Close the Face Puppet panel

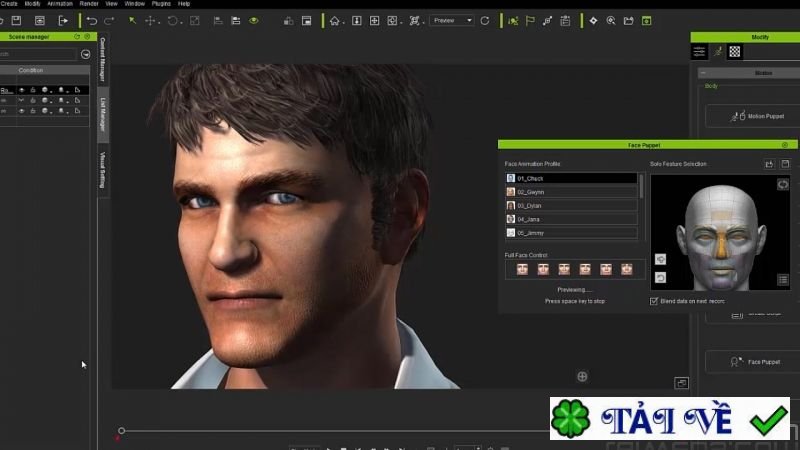coord(785,145)
